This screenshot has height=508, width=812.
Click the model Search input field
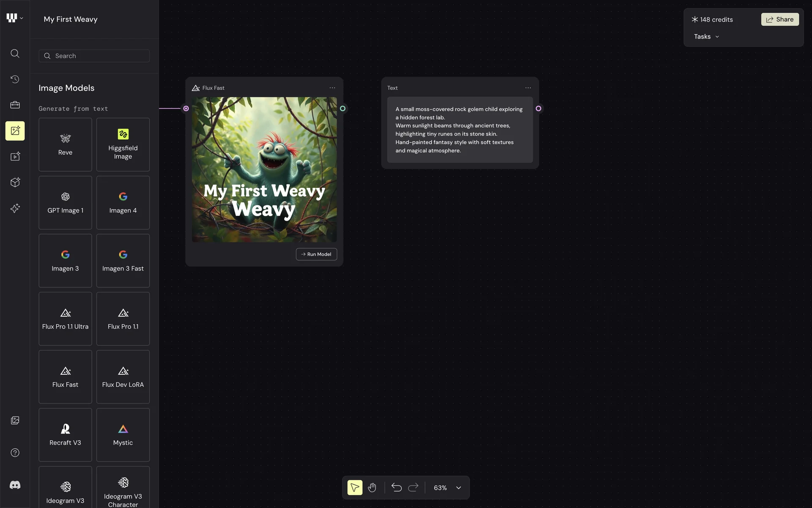(94, 56)
